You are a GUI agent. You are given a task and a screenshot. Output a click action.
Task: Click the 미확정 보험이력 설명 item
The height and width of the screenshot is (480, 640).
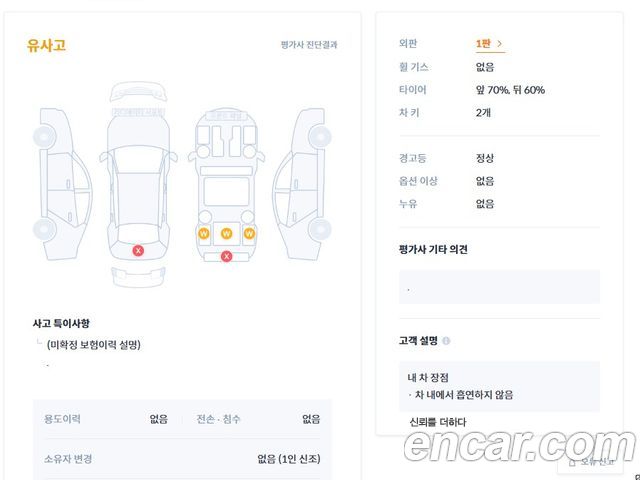click(93, 345)
